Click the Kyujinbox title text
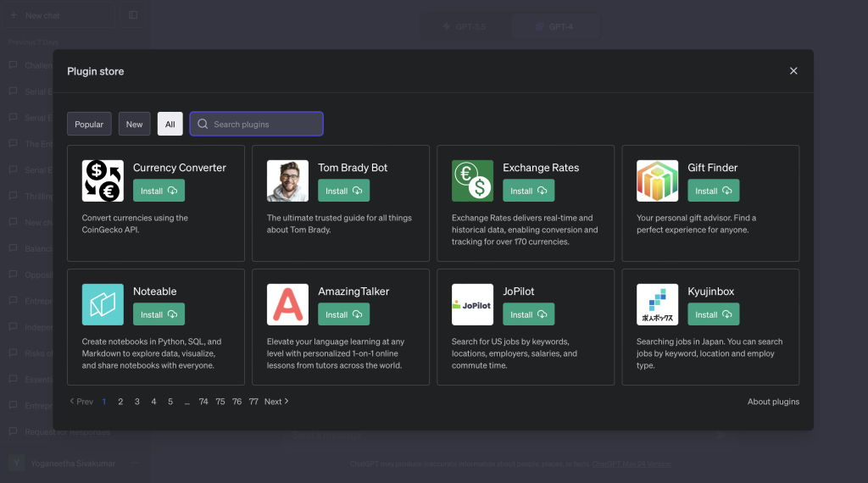The image size is (868, 483). pos(711,291)
